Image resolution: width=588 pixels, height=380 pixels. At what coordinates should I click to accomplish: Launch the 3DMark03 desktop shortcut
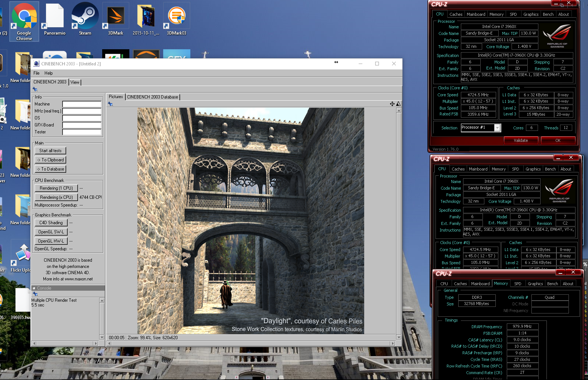coord(176,20)
